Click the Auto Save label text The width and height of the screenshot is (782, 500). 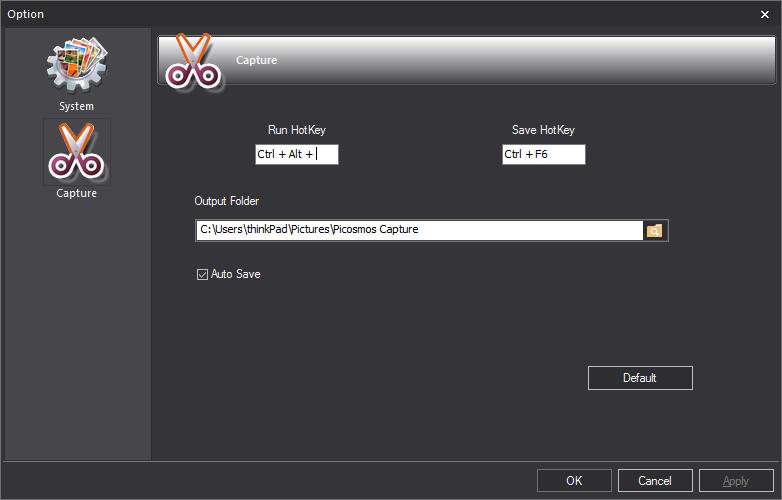pos(236,274)
